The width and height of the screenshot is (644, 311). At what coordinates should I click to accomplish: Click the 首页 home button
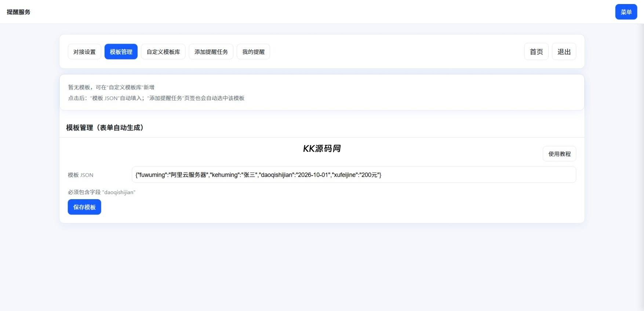pos(536,52)
